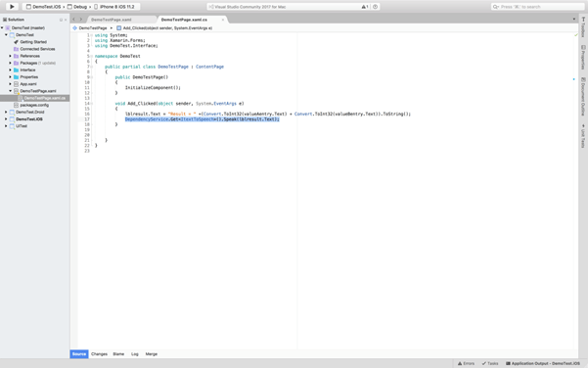
Task: Toggle auto-hide on the Solution pad
Action: [61, 20]
